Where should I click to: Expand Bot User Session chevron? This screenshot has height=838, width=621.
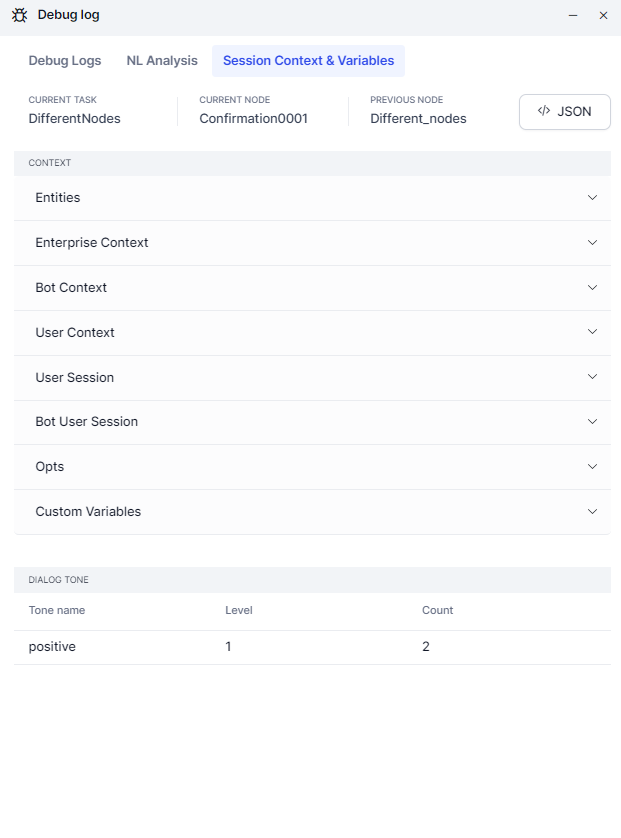pyautogui.click(x=593, y=422)
